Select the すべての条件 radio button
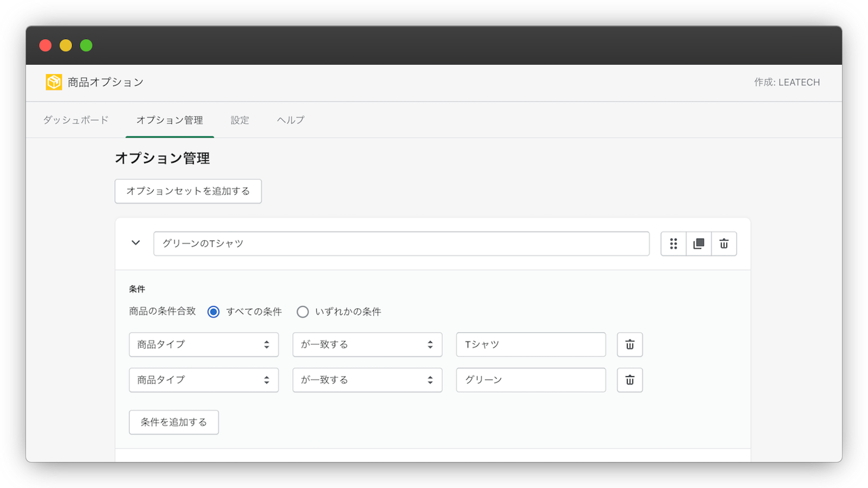Image resolution: width=868 pixels, height=488 pixels. pyautogui.click(x=214, y=312)
